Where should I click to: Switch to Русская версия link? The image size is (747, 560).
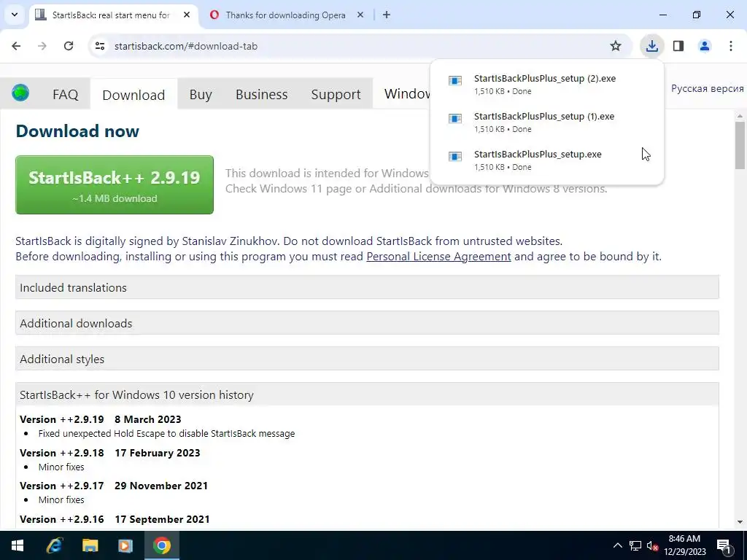[707, 88]
